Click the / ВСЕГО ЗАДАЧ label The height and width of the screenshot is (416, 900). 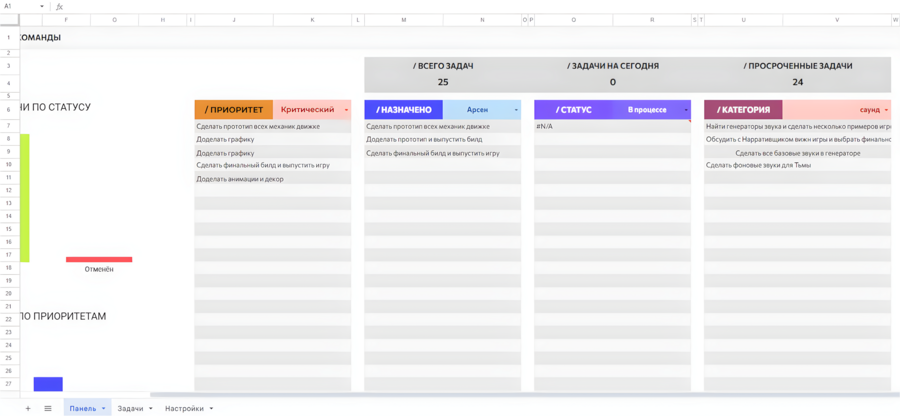[x=443, y=66]
